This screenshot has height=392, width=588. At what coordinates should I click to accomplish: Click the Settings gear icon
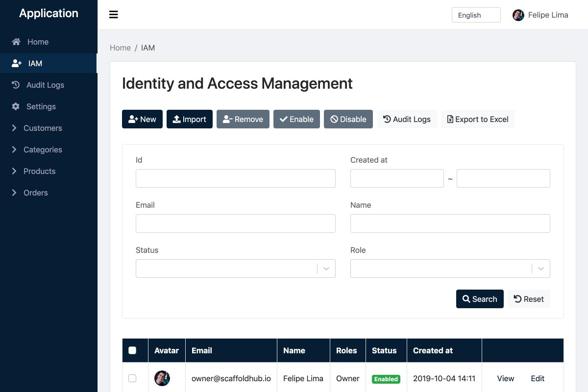[16, 106]
